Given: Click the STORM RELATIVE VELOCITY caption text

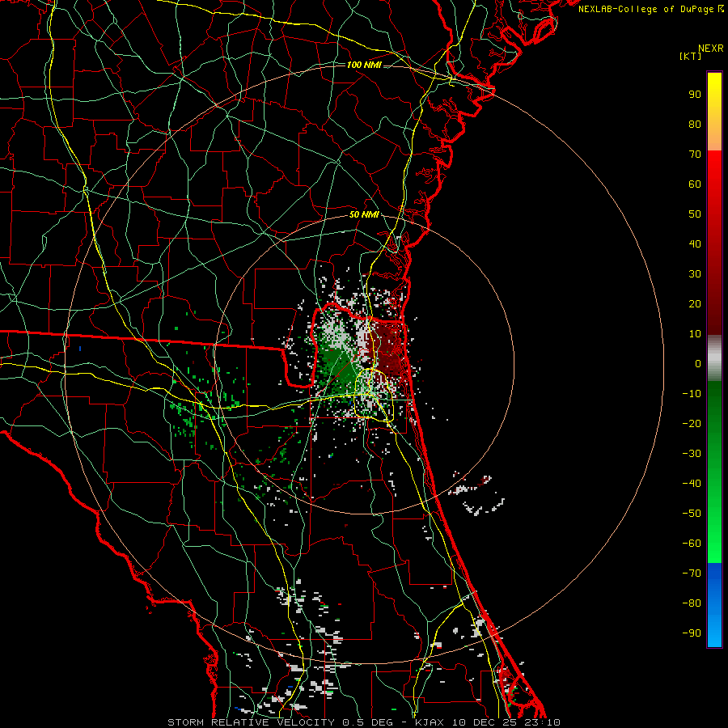Looking at the screenshot, I should (251, 722).
